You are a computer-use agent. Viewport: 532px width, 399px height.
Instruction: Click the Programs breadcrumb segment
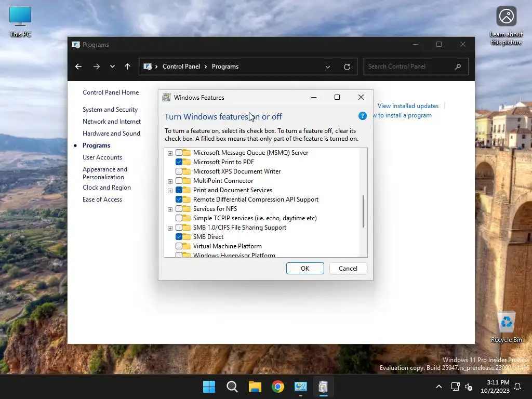pyautogui.click(x=225, y=66)
